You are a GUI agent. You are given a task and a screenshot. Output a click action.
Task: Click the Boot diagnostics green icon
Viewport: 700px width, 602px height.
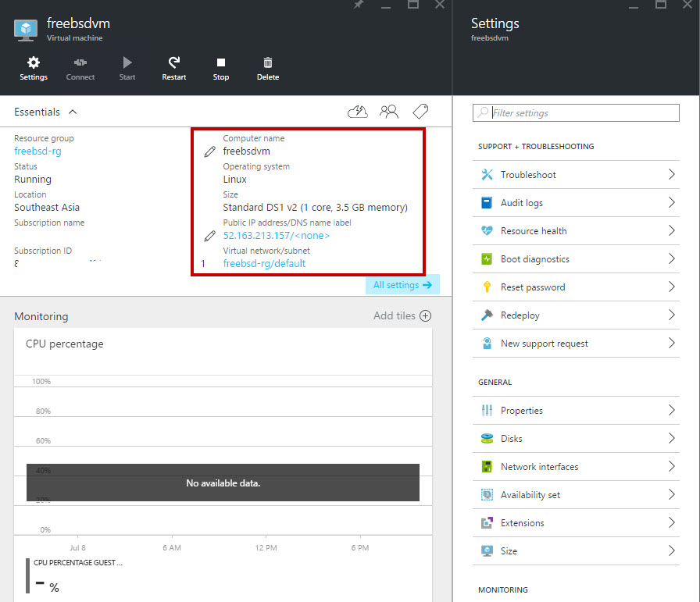pos(487,258)
